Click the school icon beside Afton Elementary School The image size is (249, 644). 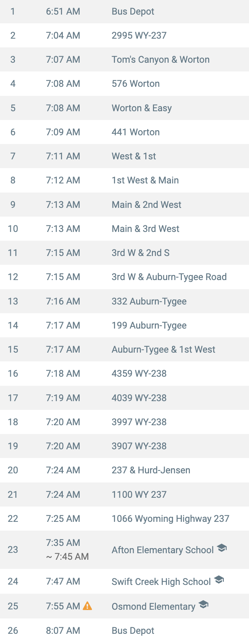tap(222, 548)
